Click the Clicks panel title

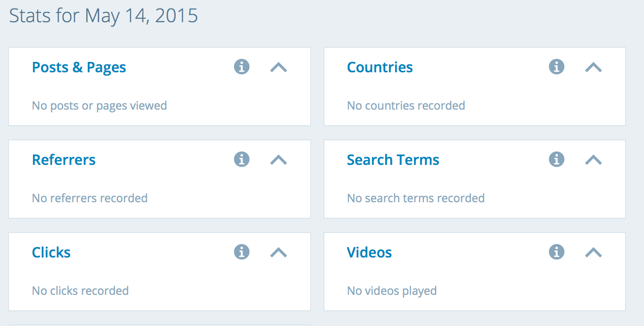point(51,253)
